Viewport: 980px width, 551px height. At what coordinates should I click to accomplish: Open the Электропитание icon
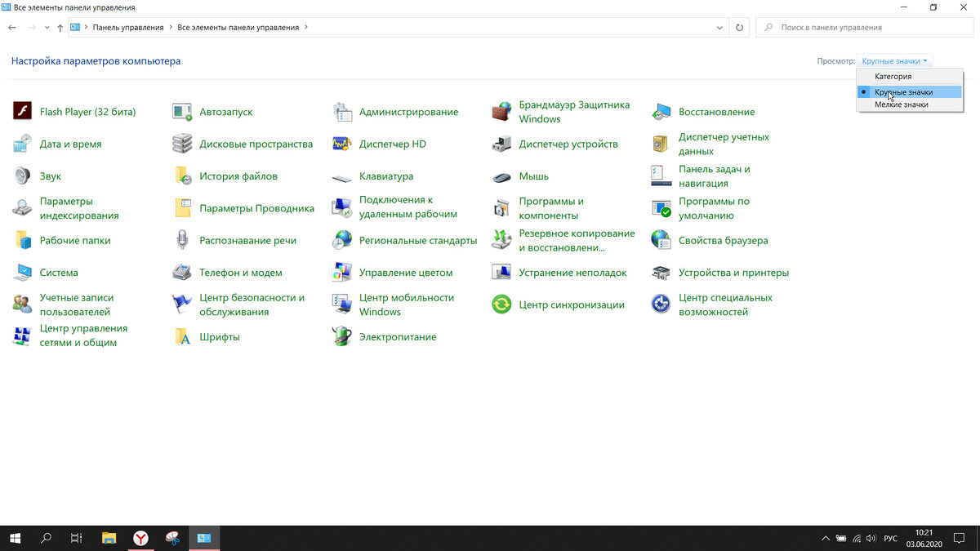(x=342, y=336)
